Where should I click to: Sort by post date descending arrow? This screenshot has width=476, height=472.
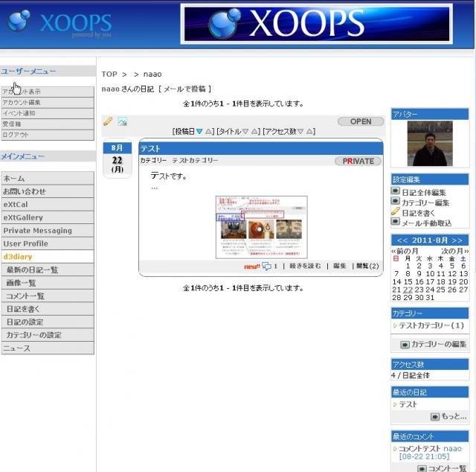click(x=199, y=131)
